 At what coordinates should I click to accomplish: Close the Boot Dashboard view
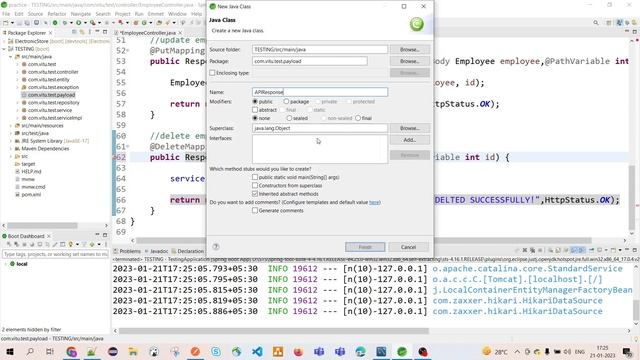(49, 236)
